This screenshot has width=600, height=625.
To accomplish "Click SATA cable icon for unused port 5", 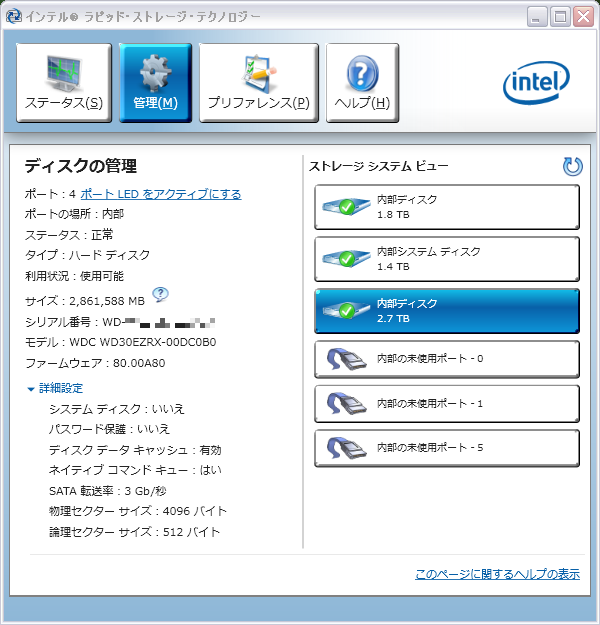I will coord(346,448).
